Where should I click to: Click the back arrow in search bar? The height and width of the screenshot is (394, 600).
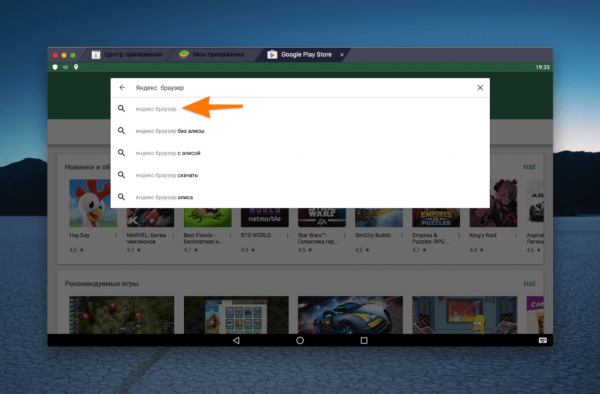pos(122,88)
